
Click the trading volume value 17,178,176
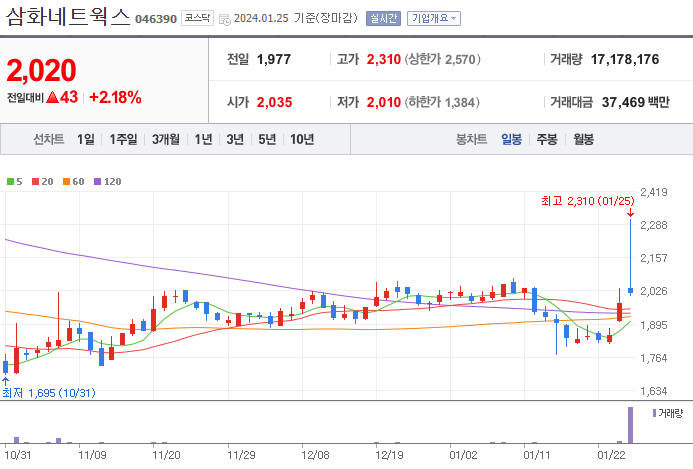pos(624,59)
